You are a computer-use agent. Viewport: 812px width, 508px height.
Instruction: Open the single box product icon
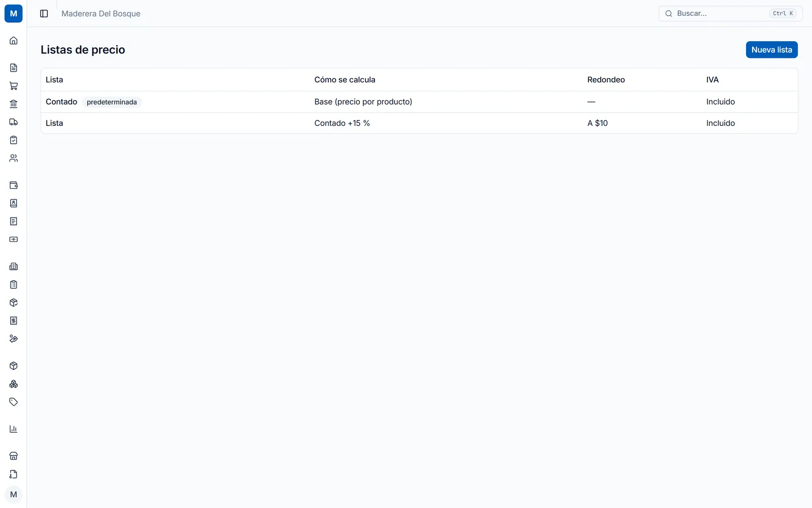click(x=14, y=366)
